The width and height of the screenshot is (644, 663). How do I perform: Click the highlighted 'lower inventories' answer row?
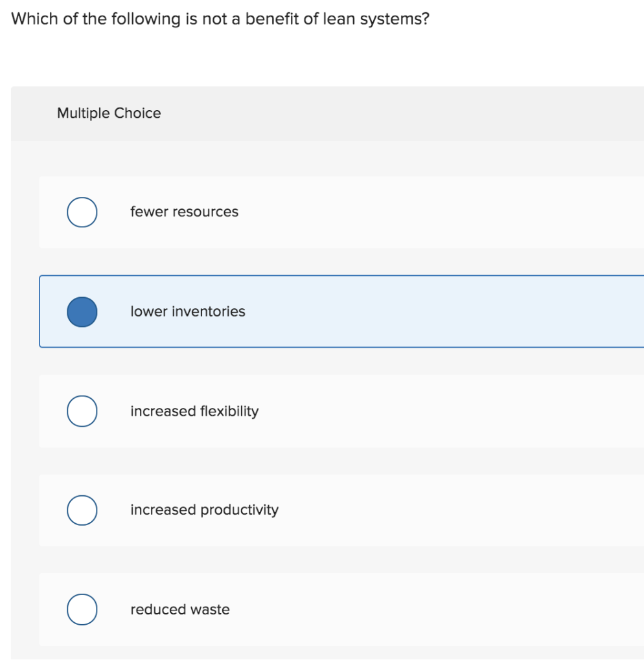tap(324, 311)
